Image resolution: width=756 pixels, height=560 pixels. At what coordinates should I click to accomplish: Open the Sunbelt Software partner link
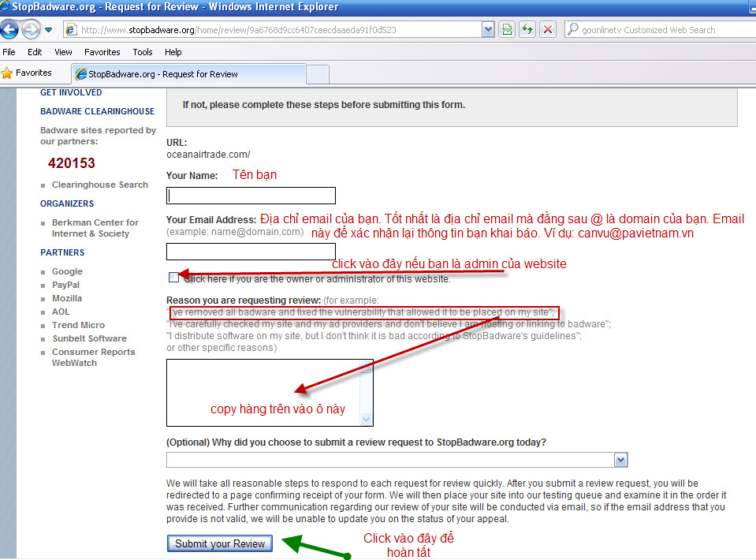coord(89,338)
